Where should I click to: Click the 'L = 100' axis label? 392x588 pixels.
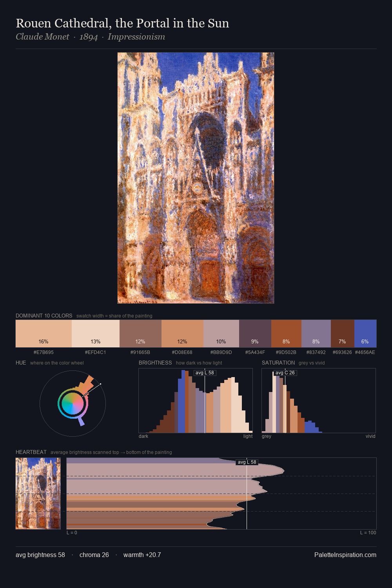368,532
